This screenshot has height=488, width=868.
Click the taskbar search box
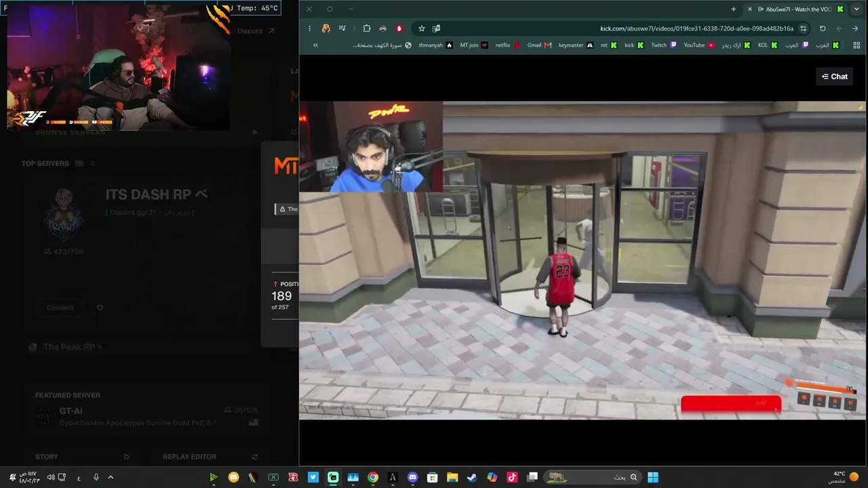click(x=592, y=477)
